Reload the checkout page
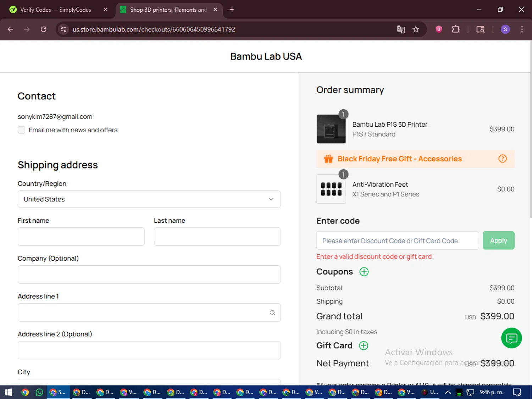Image resolution: width=532 pixels, height=399 pixels. pyautogui.click(x=44, y=29)
